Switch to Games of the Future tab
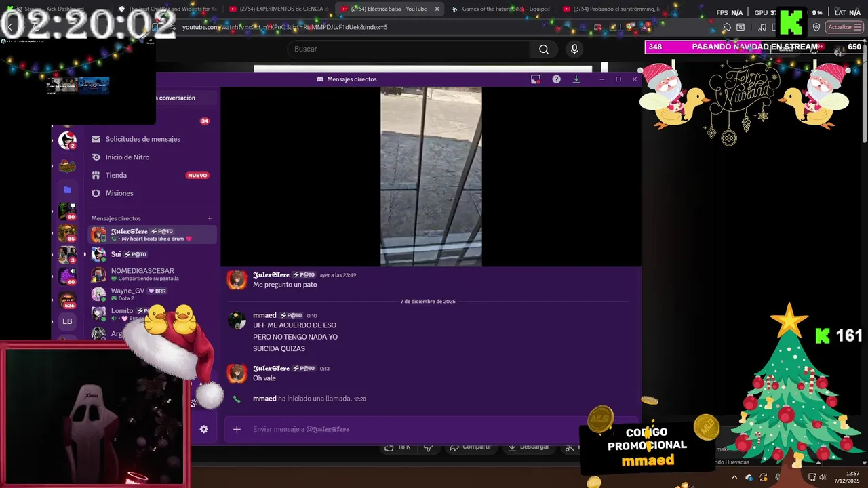Screen dimensions: 868x488 point(502,9)
